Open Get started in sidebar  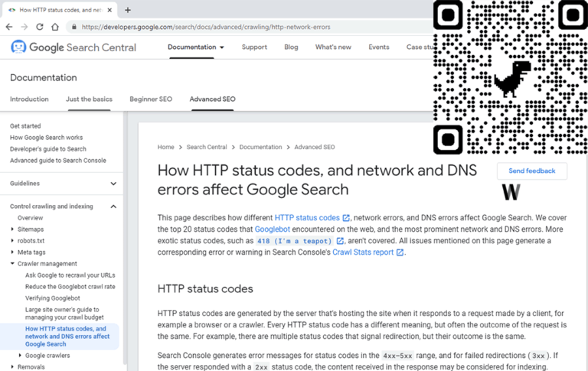point(25,126)
